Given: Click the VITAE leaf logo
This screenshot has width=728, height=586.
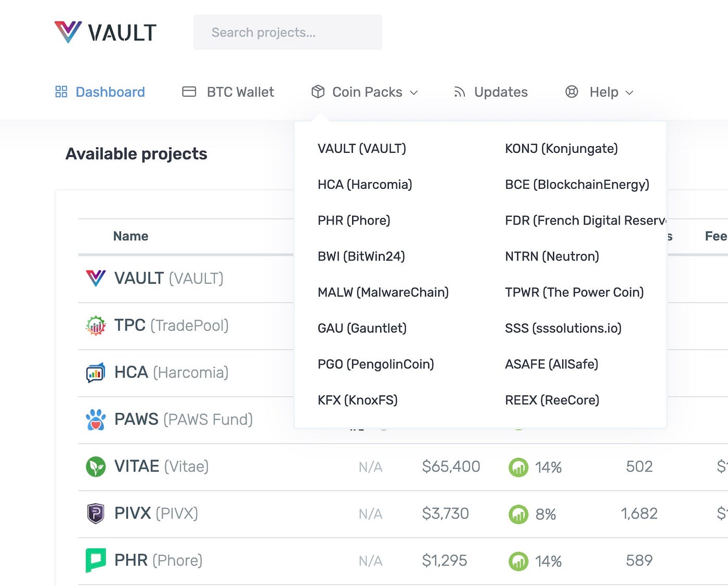Looking at the screenshot, I should click(x=96, y=466).
